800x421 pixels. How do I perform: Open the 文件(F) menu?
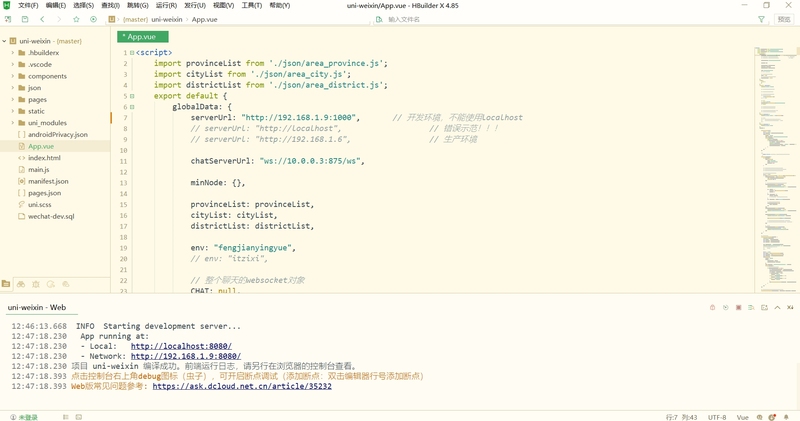coord(28,5)
